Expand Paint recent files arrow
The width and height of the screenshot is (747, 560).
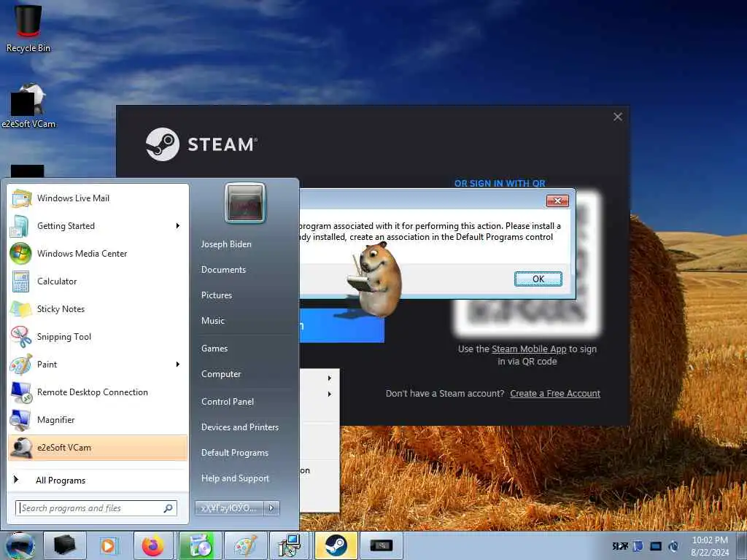pos(178,365)
